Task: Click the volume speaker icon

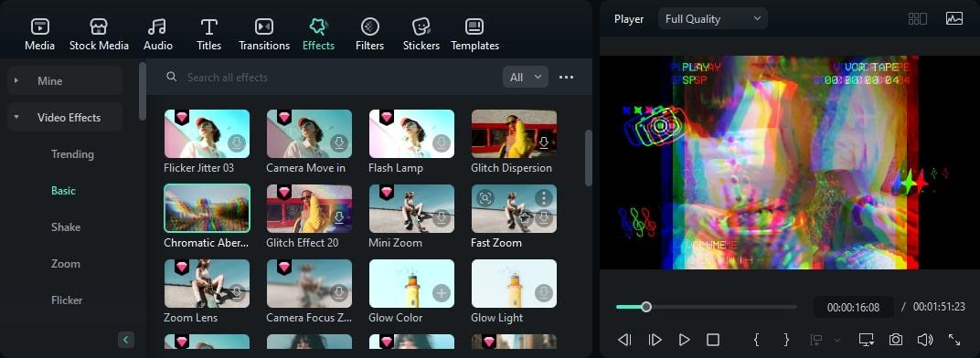Action: [925, 339]
